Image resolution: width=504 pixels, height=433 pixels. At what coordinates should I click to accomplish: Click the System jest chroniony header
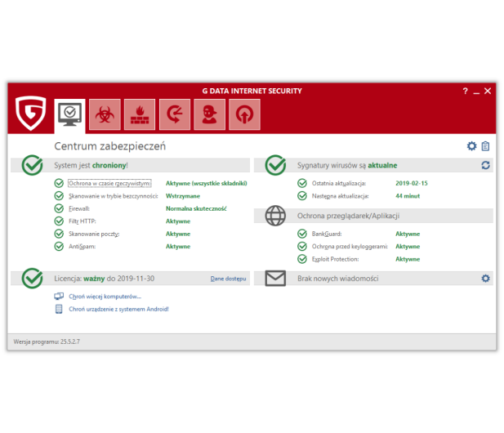pos(91,165)
